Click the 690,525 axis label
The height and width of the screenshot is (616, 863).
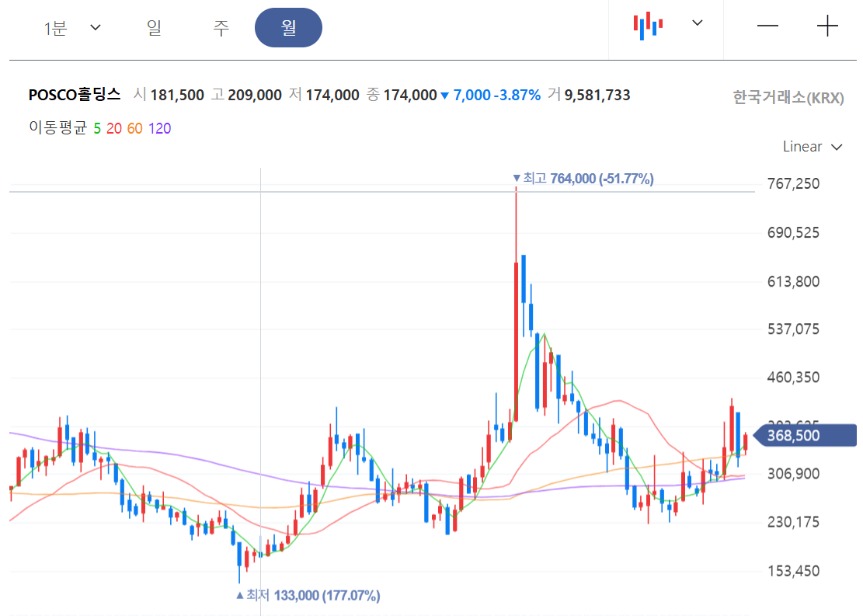(x=793, y=233)
